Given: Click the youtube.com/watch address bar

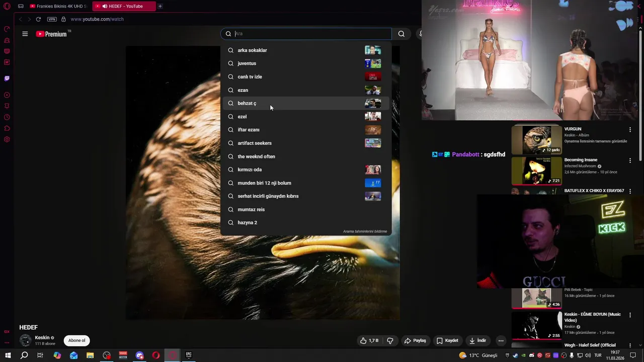Looking at the screenshot, I should [97, 19].
